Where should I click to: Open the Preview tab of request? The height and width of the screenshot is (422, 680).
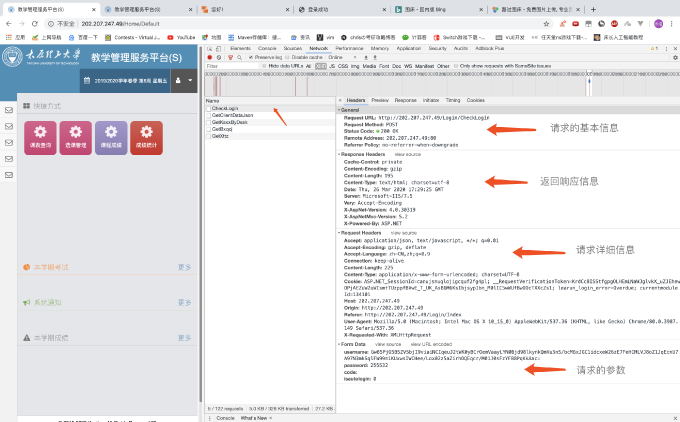(x=380, y=100)
